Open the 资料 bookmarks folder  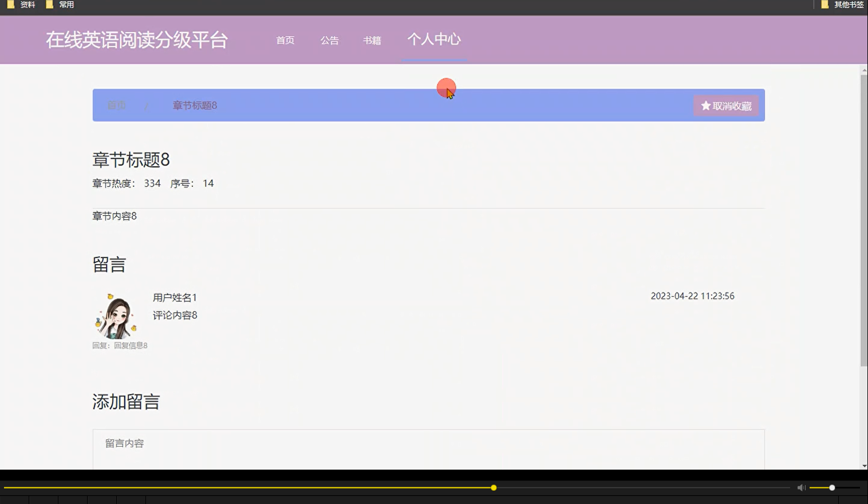(26, 5)
